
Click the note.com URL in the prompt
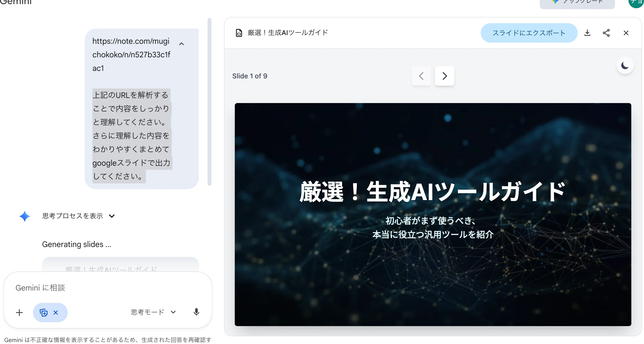(131, 54)
